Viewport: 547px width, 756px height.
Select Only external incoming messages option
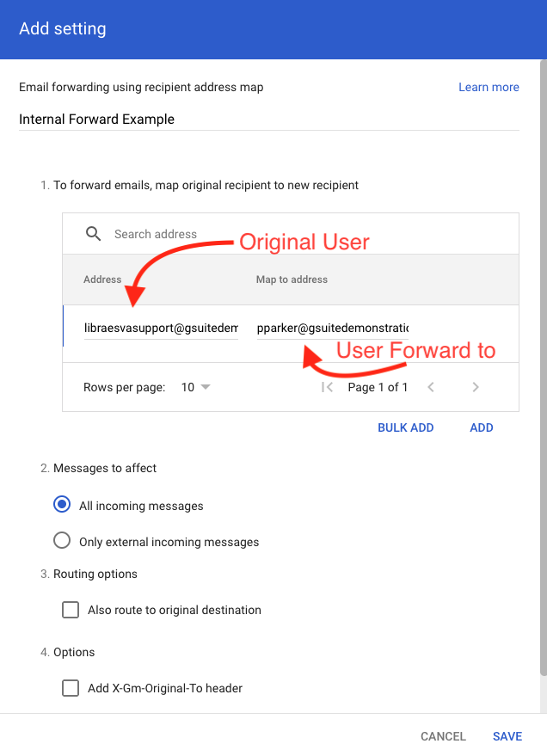click(62, 541)
